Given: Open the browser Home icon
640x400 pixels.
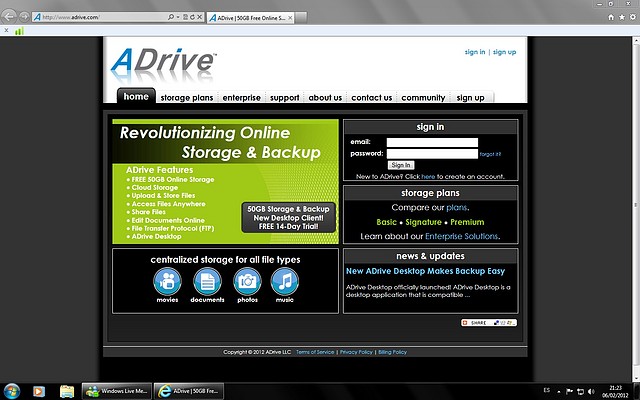Looking at the screenshot, I should tap(611, 17).
